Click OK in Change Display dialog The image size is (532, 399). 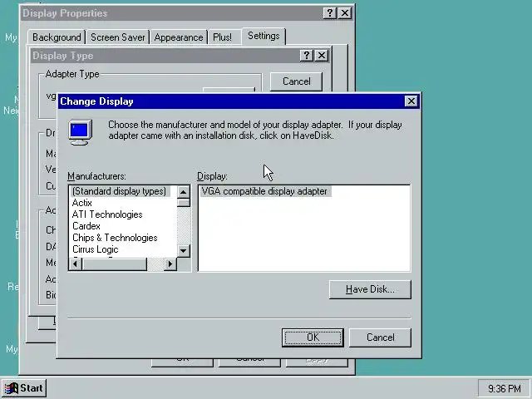[313, 337]
